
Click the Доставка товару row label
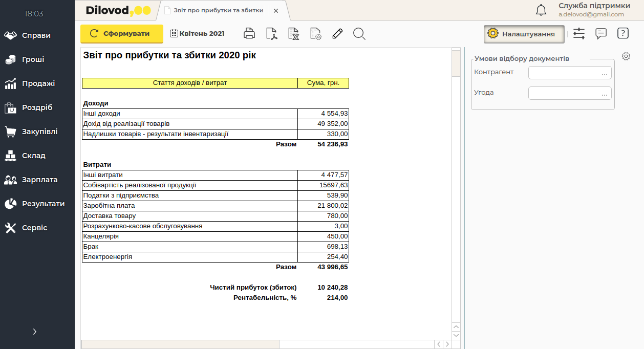[x=110, y=216]
